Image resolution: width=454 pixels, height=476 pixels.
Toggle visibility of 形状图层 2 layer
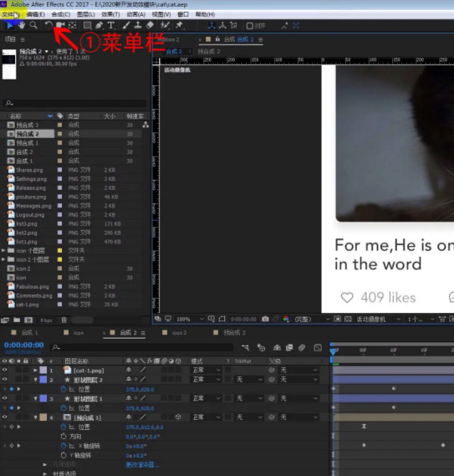[x=4, y=379]
